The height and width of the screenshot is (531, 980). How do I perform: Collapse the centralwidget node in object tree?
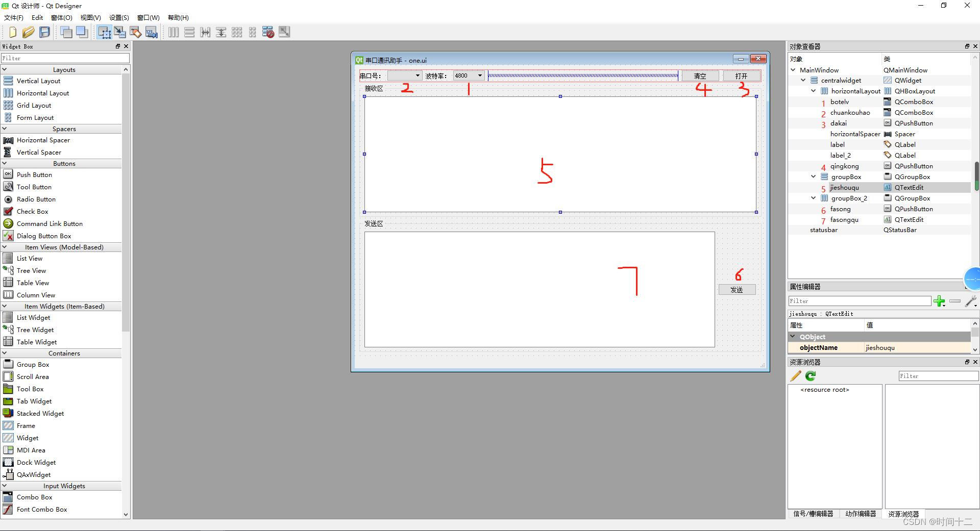coord(803,80)
